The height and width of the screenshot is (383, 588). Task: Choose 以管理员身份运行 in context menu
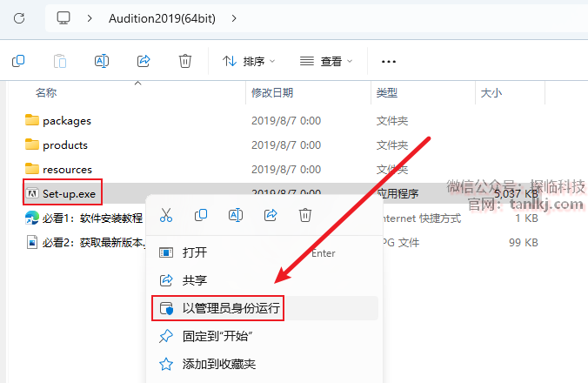264,308
